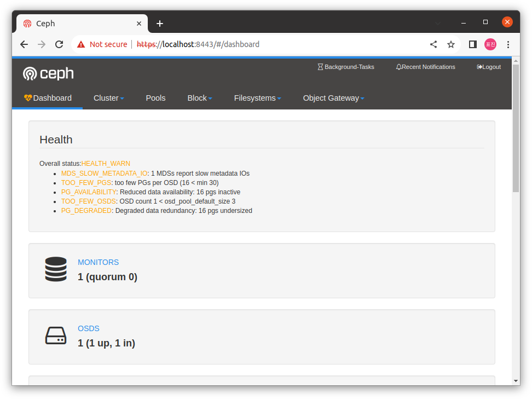Open the MONITORS link
The image size is (532, 399).
[98, 262]
